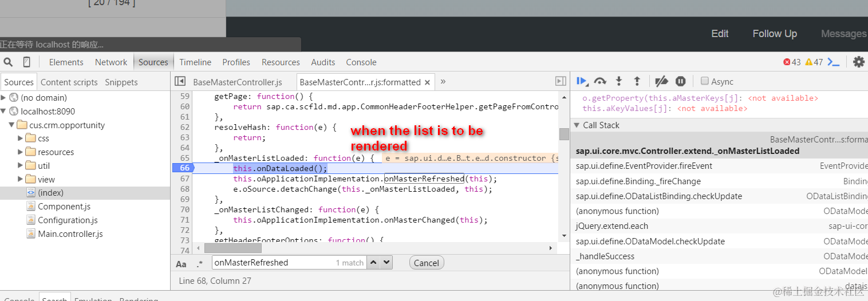
Task: Open the Console panel tab
Action: click(361, 62)
